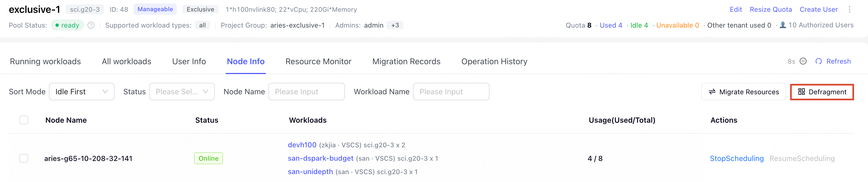Focus the Workload Name input field
This screenshot has width=868, height=182.
(x=451, y=92)
